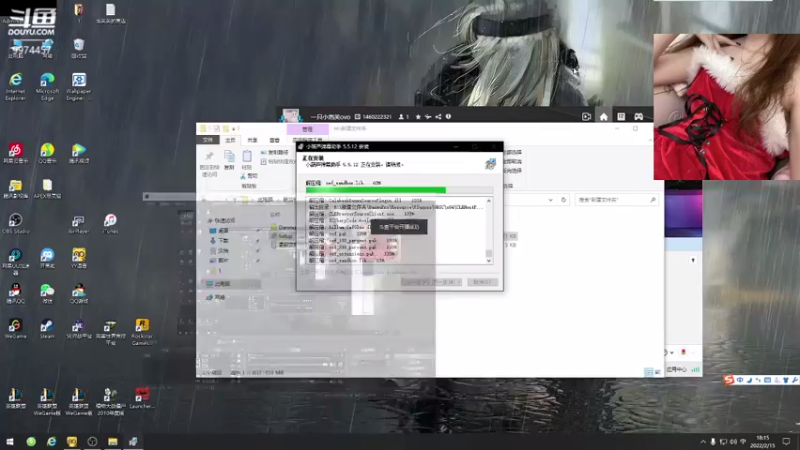Open the AirPlayer desktop shortcut
The width and height of the screenshot is (800, 450).
tap(78, 223)
